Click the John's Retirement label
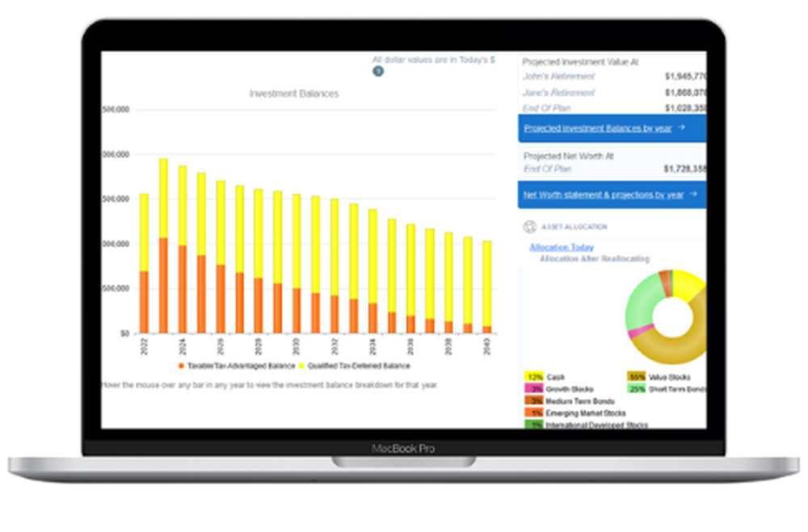The image size is (808, 532). click(558, 76)
